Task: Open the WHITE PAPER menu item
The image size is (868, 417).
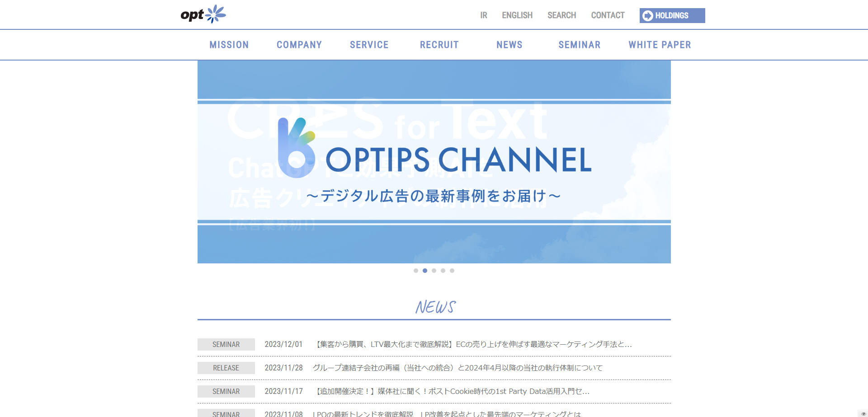Action: [x=660, y=45]
